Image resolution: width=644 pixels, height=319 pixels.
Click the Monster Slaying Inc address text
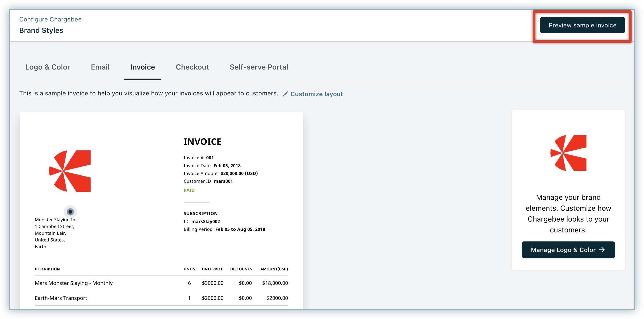(x=56, y=220)
